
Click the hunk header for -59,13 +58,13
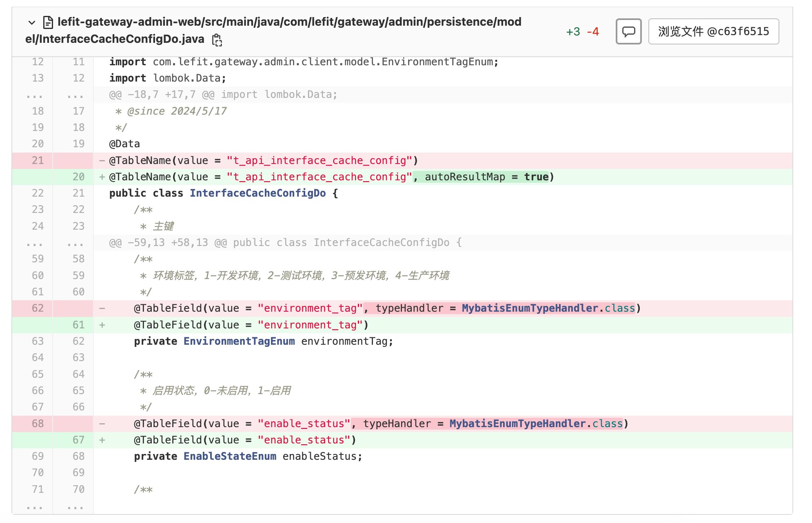click(x=286, y=243)
